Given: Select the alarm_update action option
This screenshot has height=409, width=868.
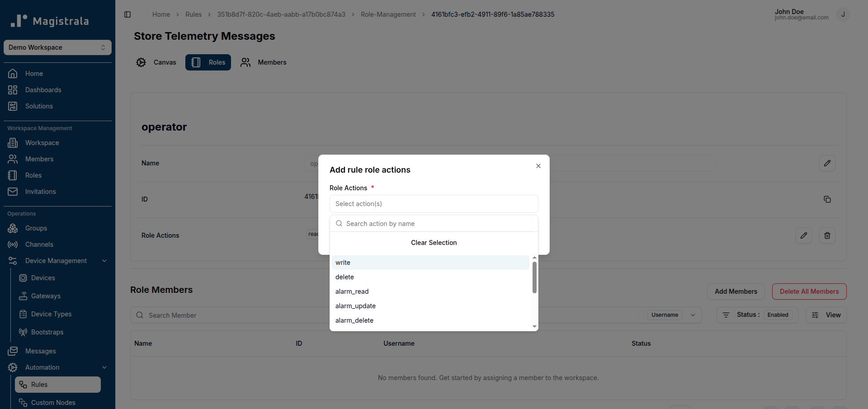Looking at the screenshot, I should coord(430,306).
